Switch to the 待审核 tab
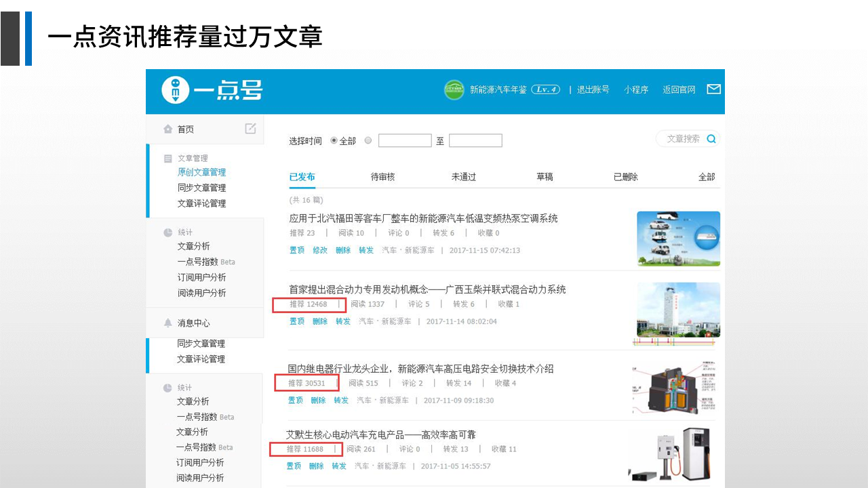This screenshot has width=868, height=488. pyautogui.click(x=382, y=177)
